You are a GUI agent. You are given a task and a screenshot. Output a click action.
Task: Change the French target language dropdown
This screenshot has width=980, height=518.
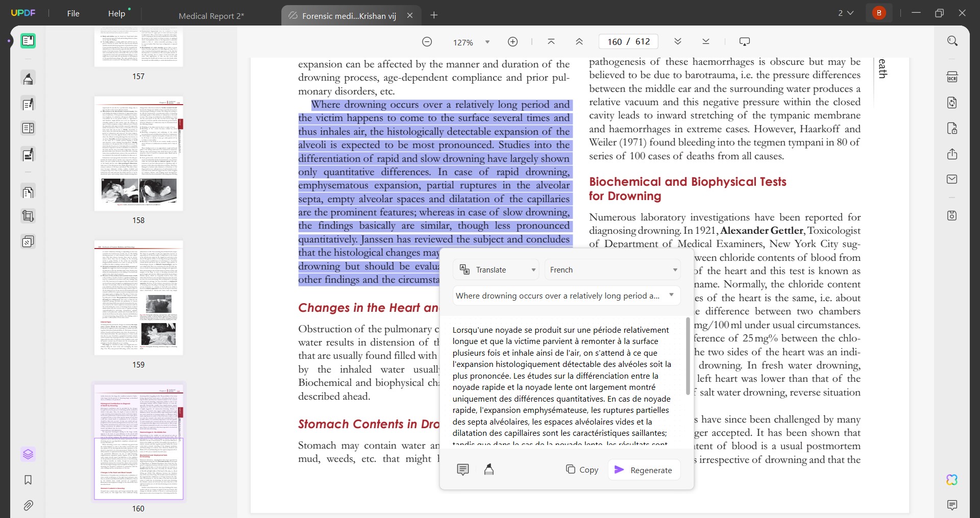(x=613, y=269)
